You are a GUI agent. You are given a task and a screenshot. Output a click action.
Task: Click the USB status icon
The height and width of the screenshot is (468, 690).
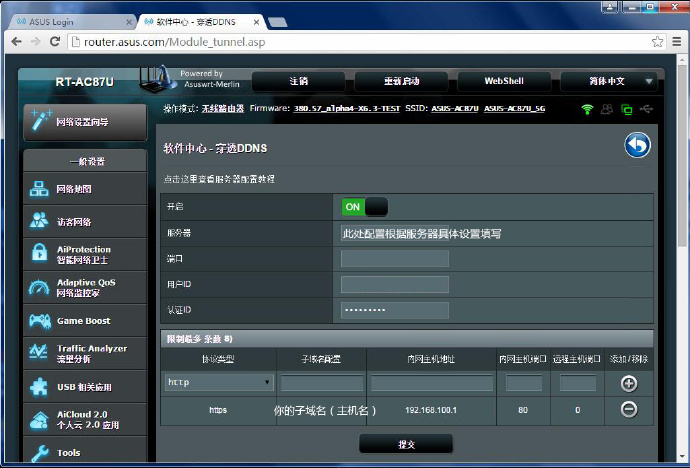click(x=646, y=109)
